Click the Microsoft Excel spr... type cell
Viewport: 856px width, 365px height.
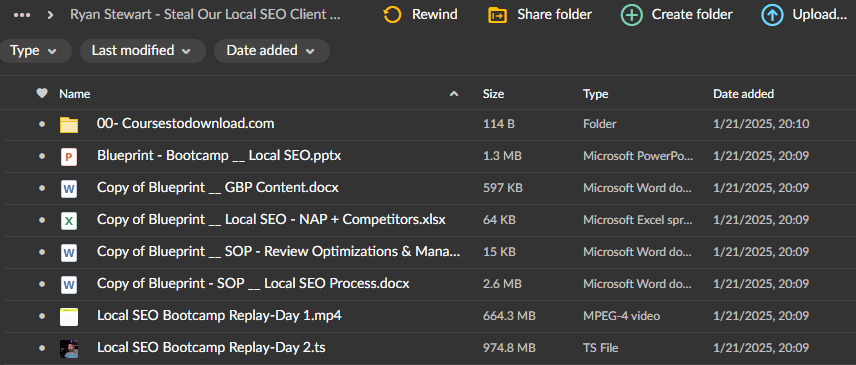pyautogui.click(x=638, y=220)
